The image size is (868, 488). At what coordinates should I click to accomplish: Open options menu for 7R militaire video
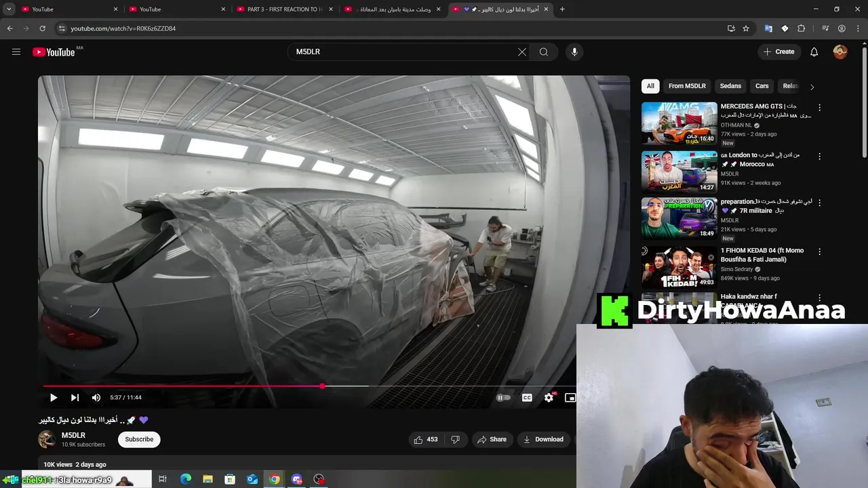819,203
